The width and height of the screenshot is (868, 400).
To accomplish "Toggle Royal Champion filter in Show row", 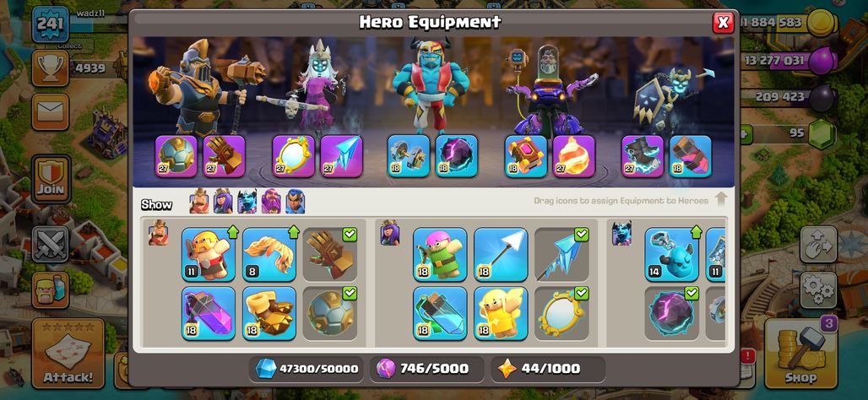I will click(x=295, y=202).
